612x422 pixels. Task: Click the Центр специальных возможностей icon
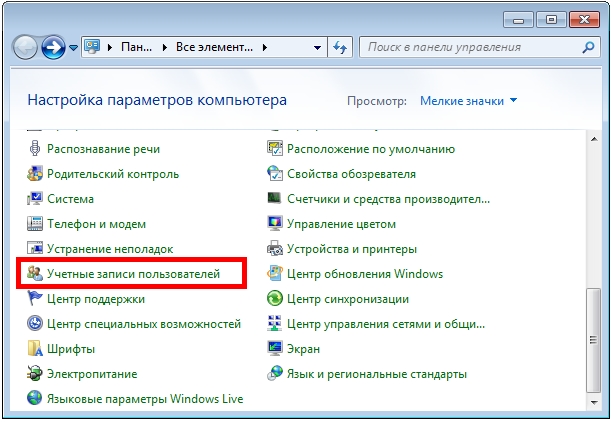35,324
